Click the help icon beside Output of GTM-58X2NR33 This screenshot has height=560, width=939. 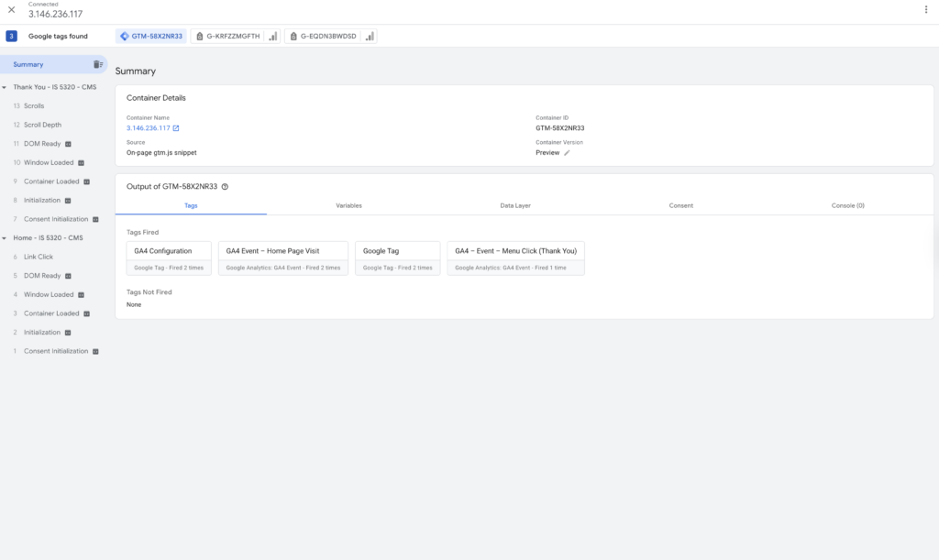pyautogui.click(x=225, y=186)
